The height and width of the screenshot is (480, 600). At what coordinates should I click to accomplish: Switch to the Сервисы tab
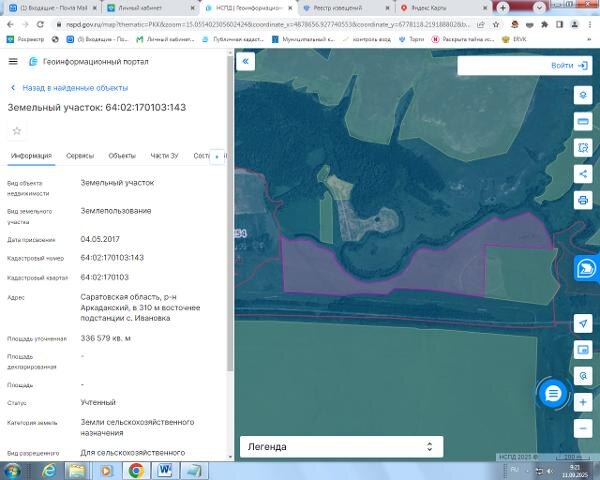pyautogui.click(x=80, y=156)
